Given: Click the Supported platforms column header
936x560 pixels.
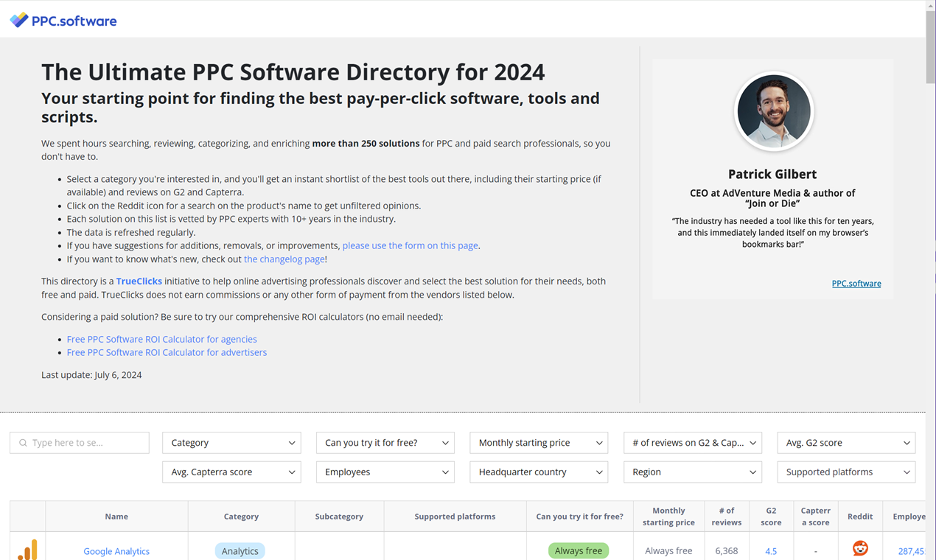Looking at the screenshot, I should point(455,517).
